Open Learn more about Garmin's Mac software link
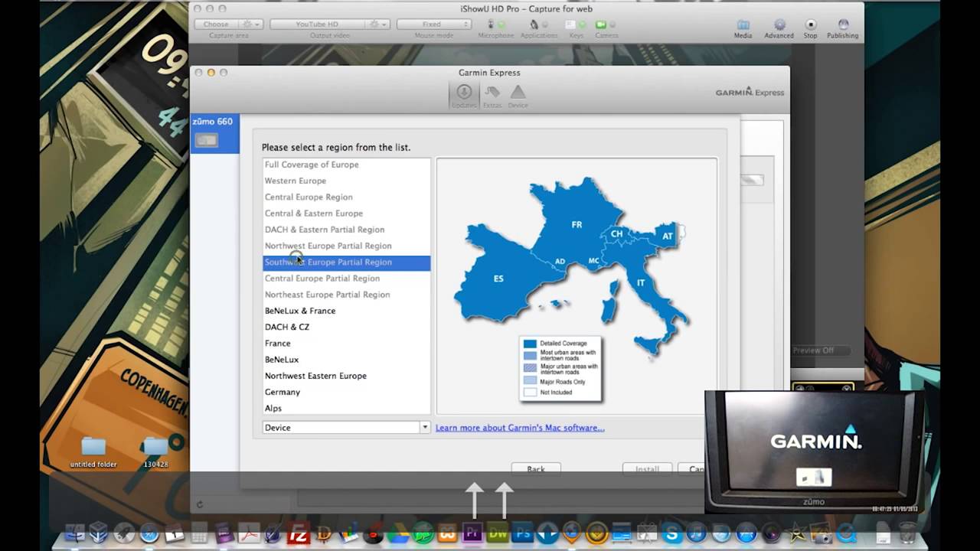Viewport: 980px width, 551px height. pos(520,428)
